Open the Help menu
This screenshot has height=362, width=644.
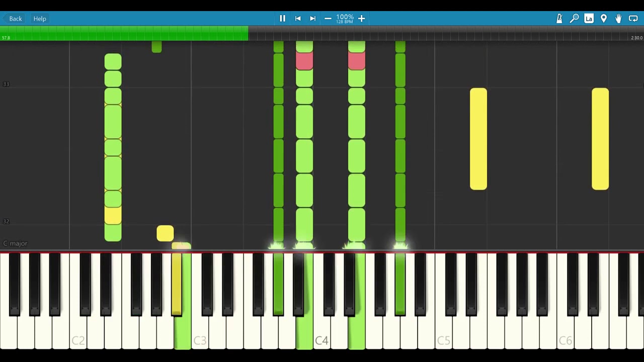40,19
